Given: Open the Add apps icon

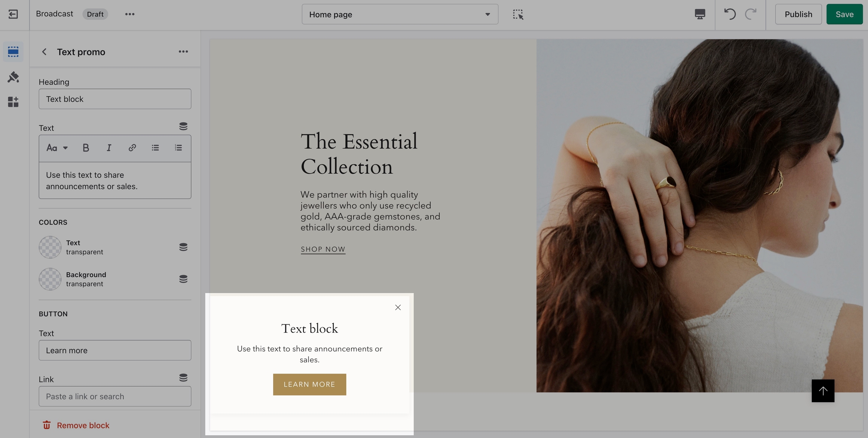Looking at the screenshot, I should (13, 102).
